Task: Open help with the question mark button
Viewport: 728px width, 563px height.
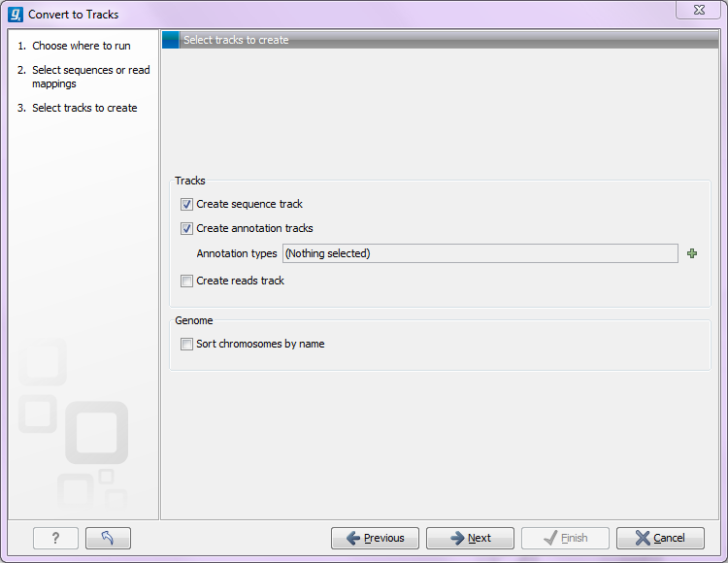Action: pyautogui.click(x=55, y=538)
